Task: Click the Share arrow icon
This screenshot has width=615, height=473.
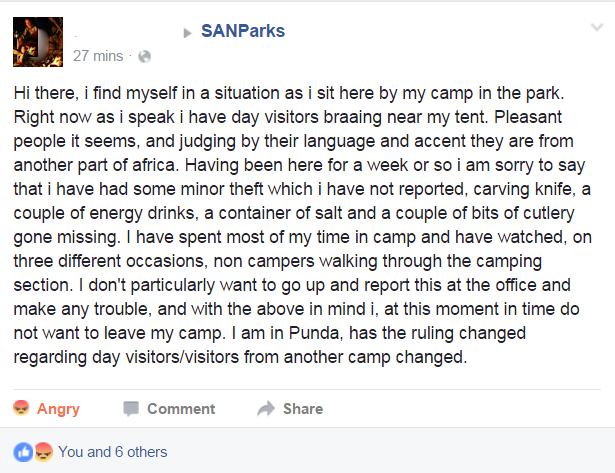Action: [x=266, y=408]
